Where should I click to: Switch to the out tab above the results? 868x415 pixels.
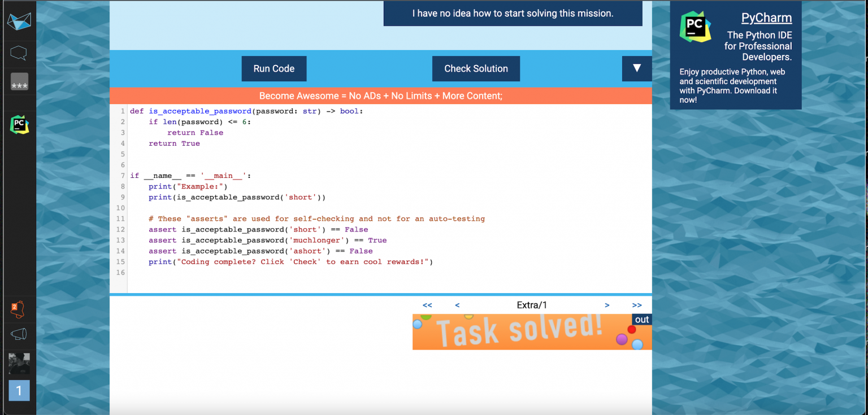[x=641, y=320]
